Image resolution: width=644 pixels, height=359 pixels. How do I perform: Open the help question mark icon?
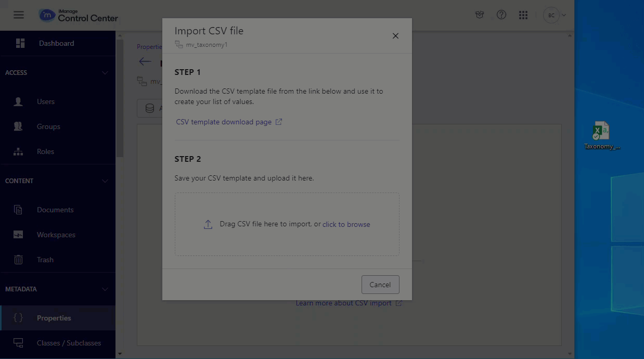click(501, 15)
